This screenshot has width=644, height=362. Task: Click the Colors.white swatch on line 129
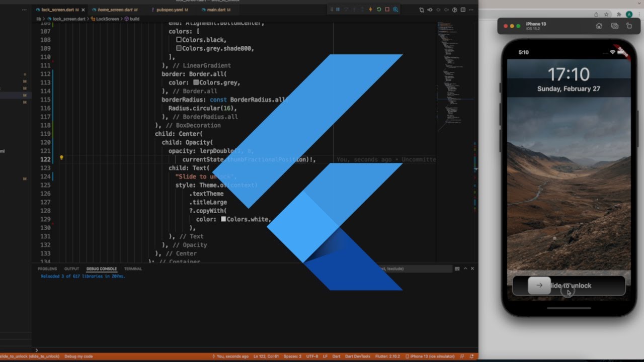223,219
